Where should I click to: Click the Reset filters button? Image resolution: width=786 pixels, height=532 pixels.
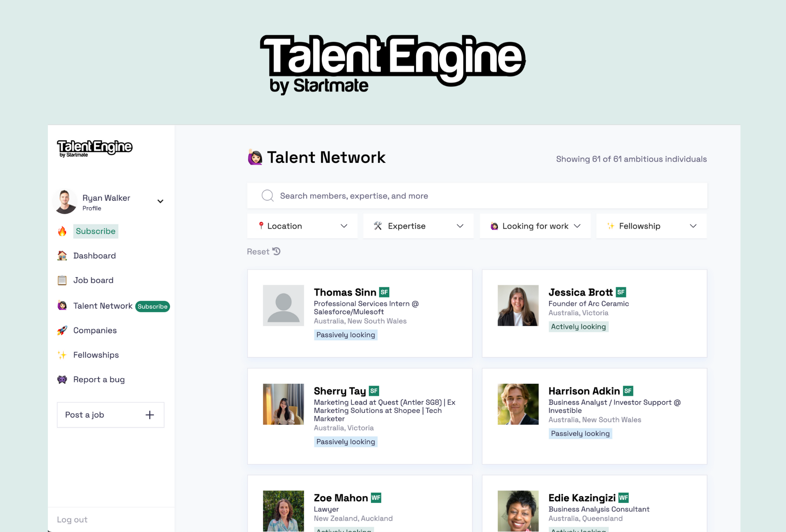(x=263, y=251)
